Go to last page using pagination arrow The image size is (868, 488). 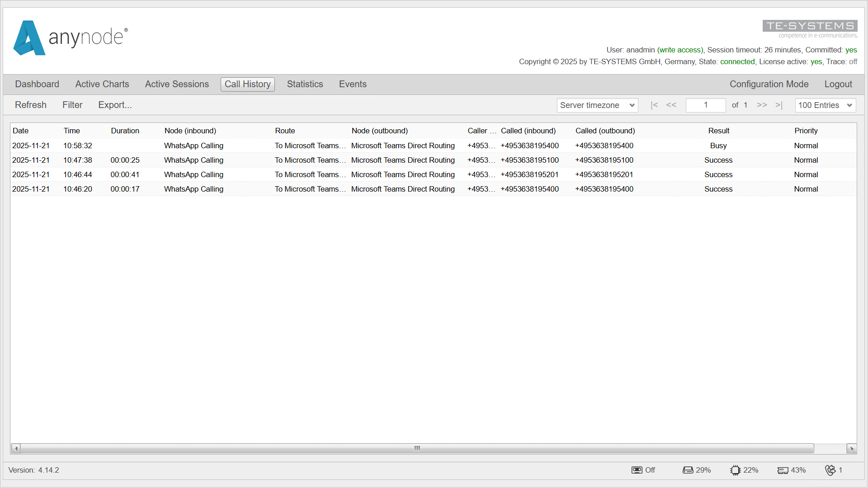coord(778,105)
